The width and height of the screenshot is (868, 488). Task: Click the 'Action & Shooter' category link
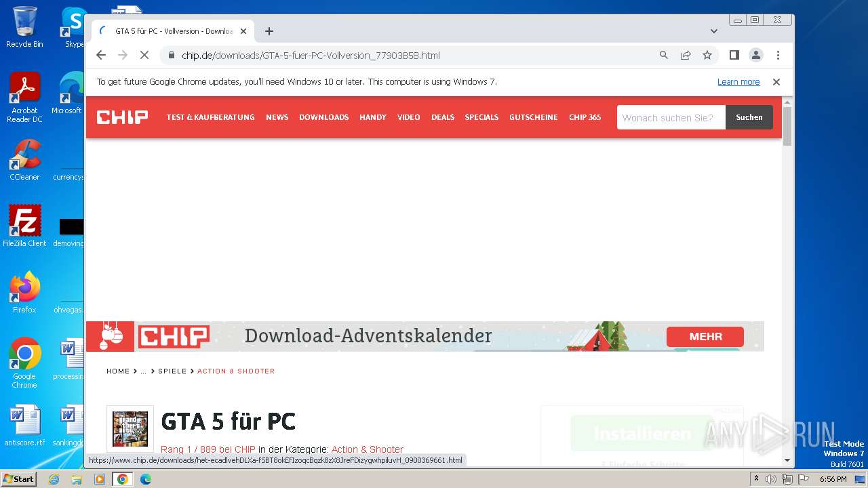pyautogui.click(x=368, y=449)
